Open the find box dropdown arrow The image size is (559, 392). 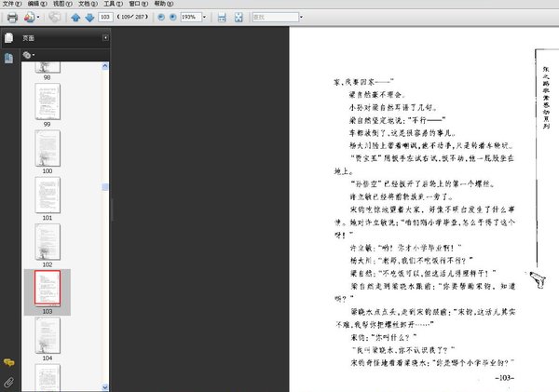pos(300,17)
